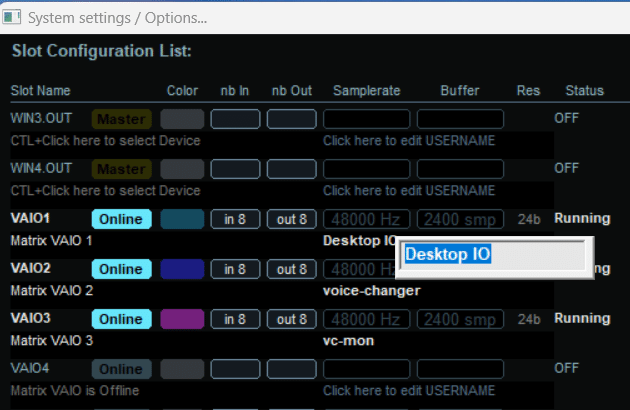The width and height of the screenshot is (630, 410).
Task: Edit the 'voice-changer' username of VAIO2
Action: (x=372, y=291)
